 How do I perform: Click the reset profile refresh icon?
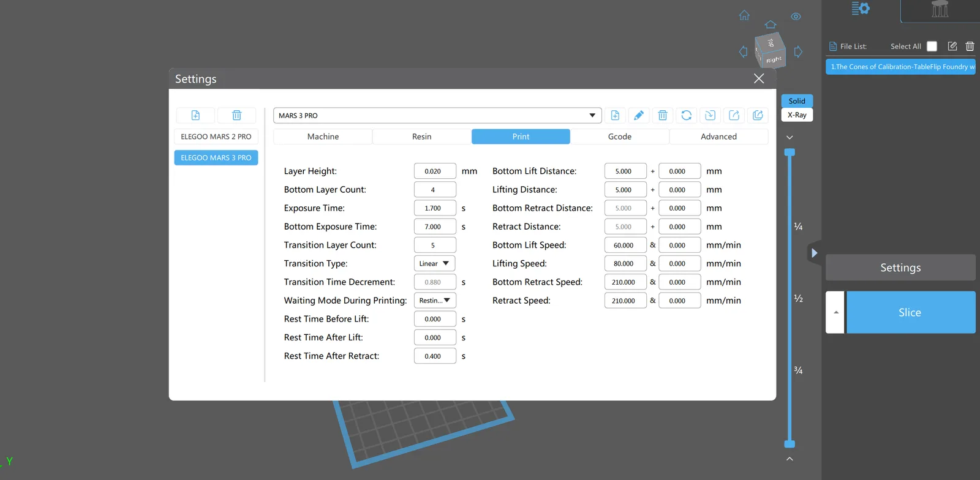click(x=686, y=115)
